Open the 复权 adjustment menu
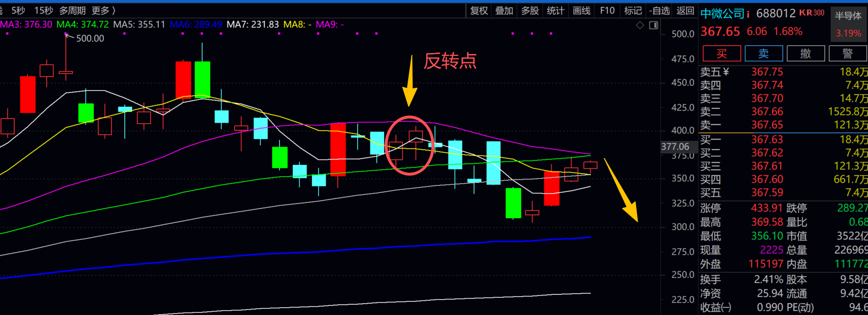Viewport: 868px width, 315px height. point(479,10)
